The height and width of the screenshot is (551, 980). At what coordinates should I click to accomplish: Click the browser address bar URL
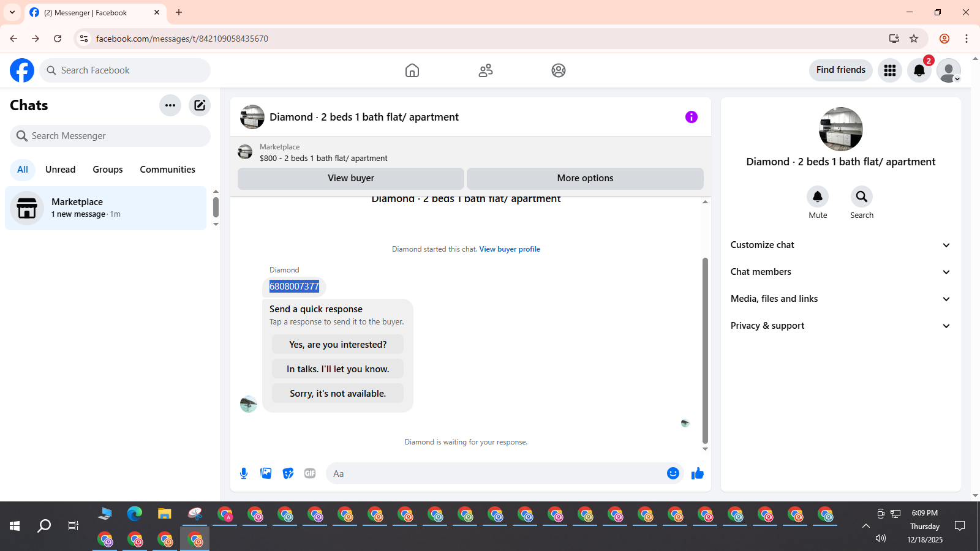[182, 39]
